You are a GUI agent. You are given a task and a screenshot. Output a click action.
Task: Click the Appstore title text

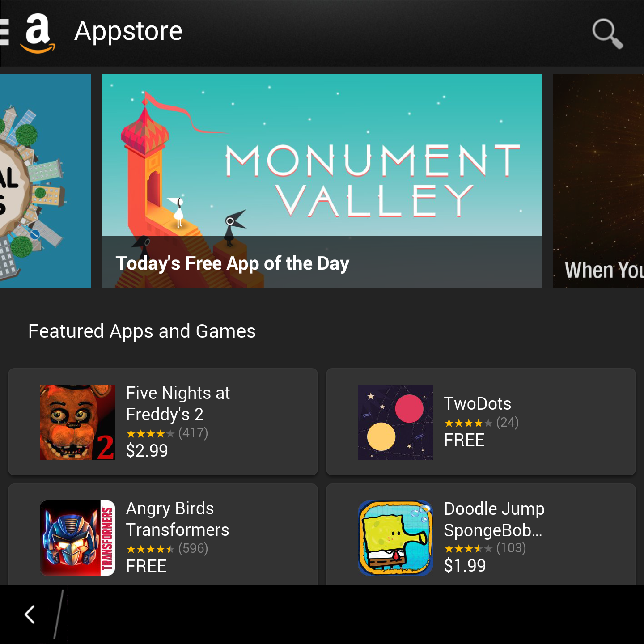[x=128, y=31]
